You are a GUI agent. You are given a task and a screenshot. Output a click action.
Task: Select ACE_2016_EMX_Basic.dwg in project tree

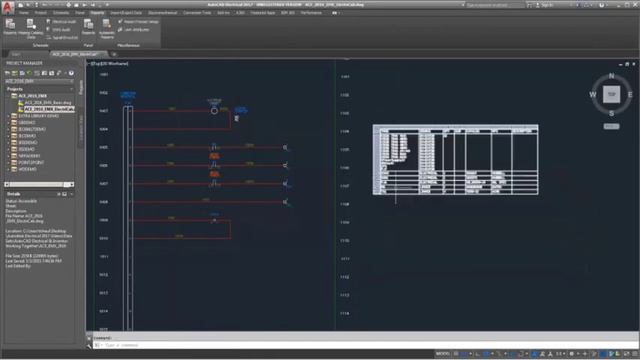click(48, 103)
